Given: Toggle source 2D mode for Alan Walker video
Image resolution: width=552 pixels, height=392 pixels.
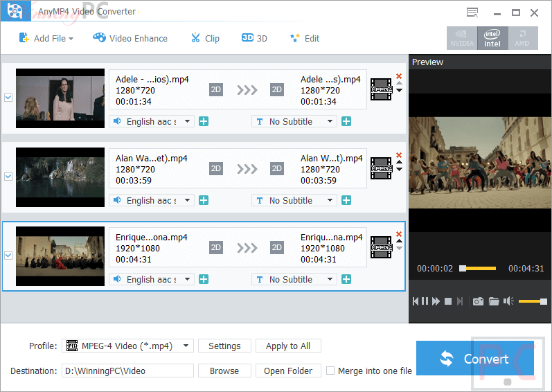Looking at the screenshot, I should [x=216, y=168].
